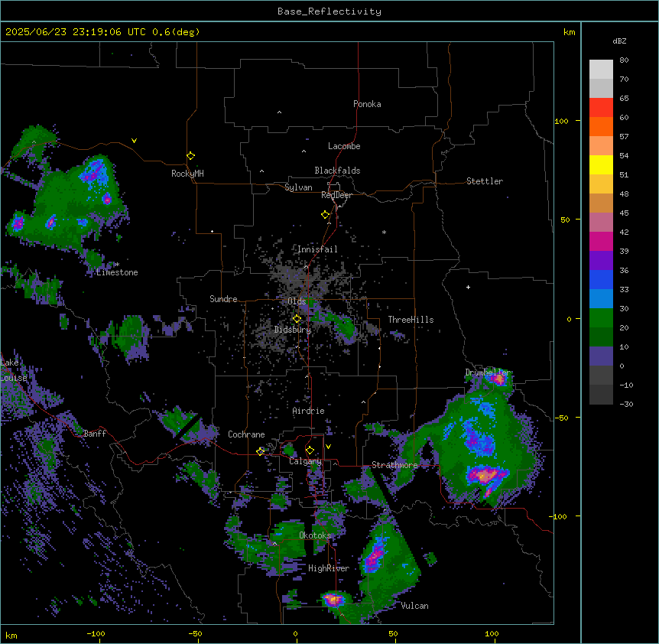The height and width of the screenshot is (644, 659).
Task: Click the Okotoks town label
Action: point(315,535)
